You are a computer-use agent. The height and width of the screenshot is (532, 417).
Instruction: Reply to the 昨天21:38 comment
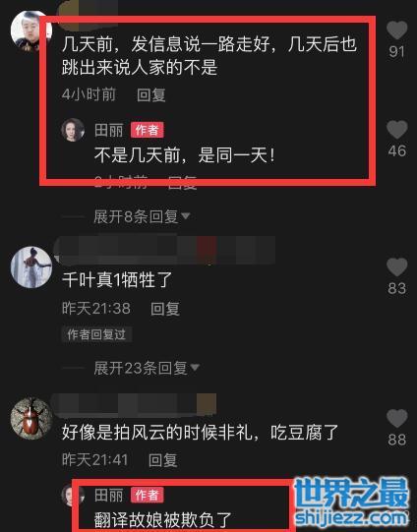(165, 309)
